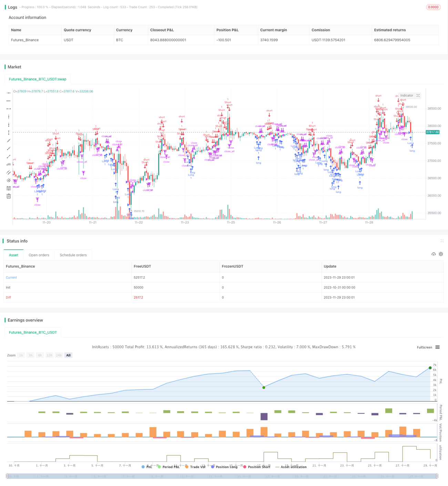Viewport: 448px width, 486px height.
Task: Click the cloud download icon in Status info
Action: (434, 254)
